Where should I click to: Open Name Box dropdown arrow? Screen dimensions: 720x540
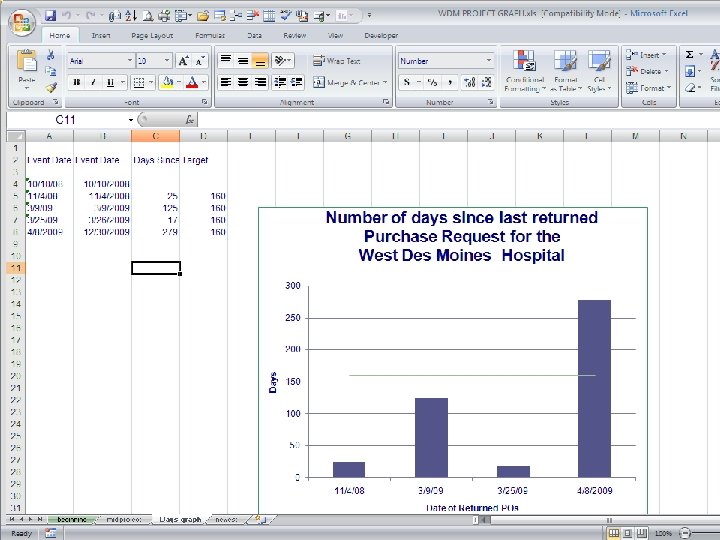point(131,120)
